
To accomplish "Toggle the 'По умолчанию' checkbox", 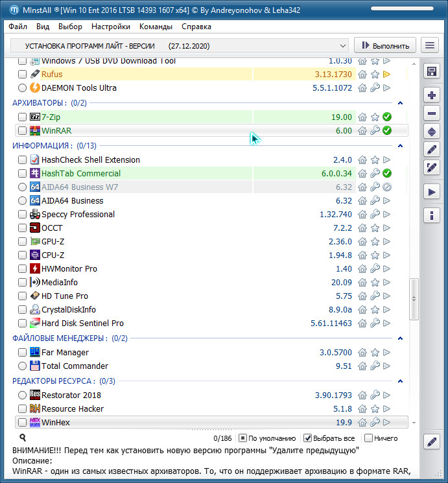I will coord(242,438).
